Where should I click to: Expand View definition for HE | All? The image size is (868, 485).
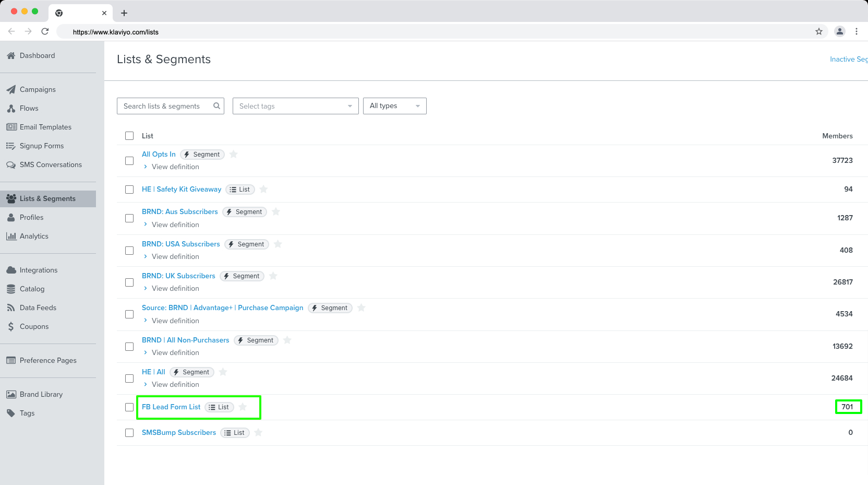pyautogui.click(x=171, y=385)
